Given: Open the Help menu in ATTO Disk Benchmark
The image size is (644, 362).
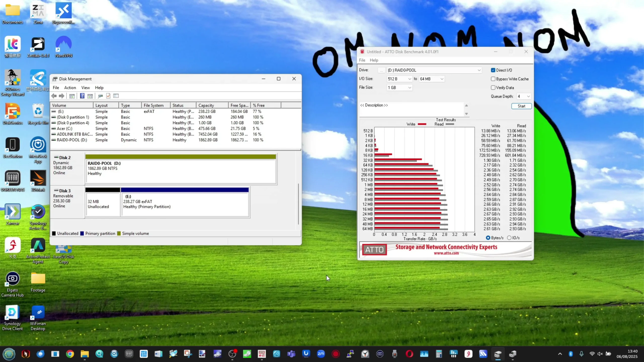Looking at the screenshot, I should 374,60.
